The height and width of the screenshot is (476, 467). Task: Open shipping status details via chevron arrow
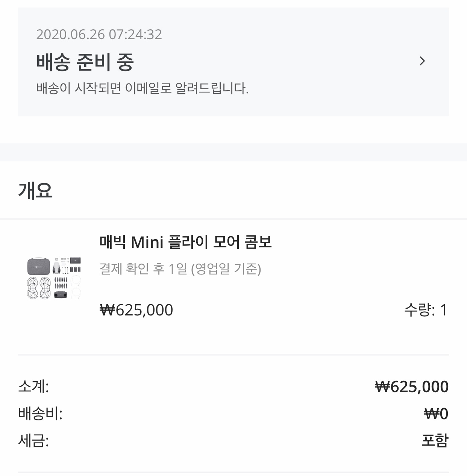tap(422, 61)
